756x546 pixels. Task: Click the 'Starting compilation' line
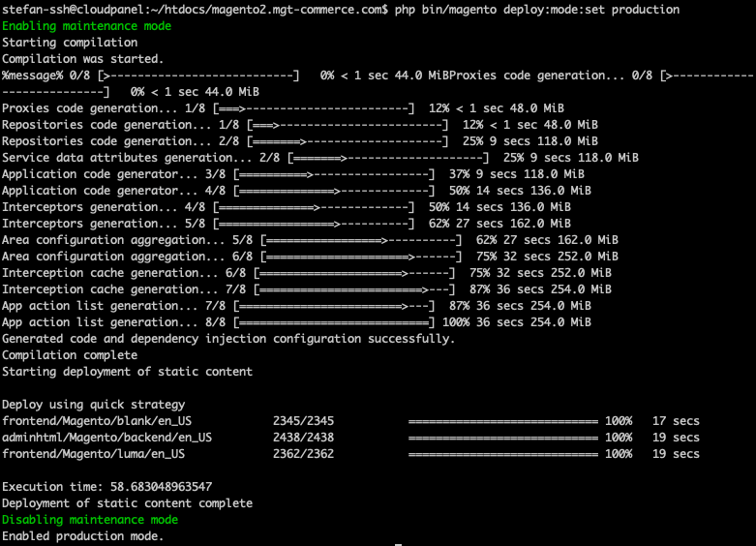(70, 43)
